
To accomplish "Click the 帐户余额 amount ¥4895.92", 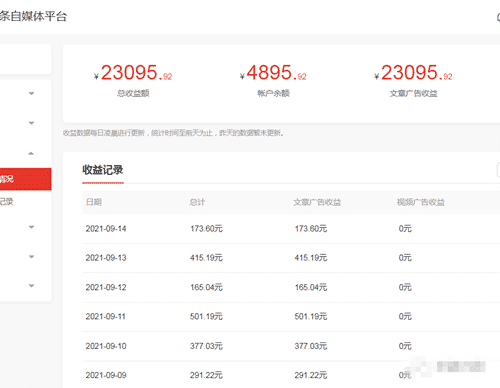I will tap(273, 73).
